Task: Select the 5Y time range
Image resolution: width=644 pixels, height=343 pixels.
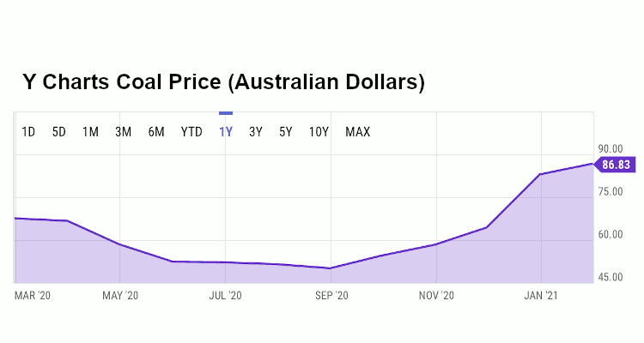Action: tap(286, 132)
